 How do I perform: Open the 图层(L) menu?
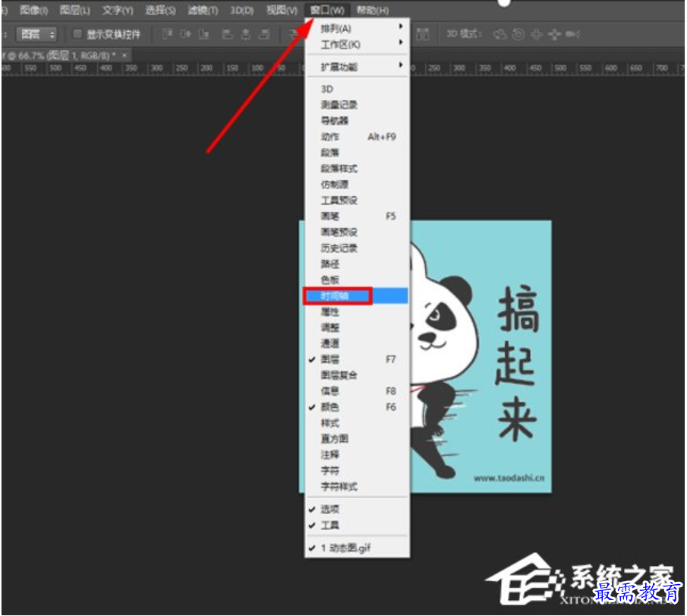(x=74, y=10)
